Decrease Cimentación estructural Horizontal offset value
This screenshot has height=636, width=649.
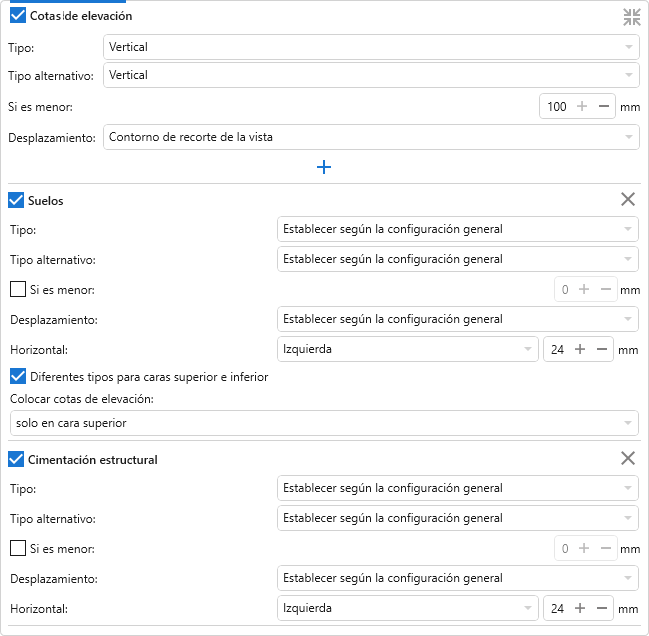point(602,608)
